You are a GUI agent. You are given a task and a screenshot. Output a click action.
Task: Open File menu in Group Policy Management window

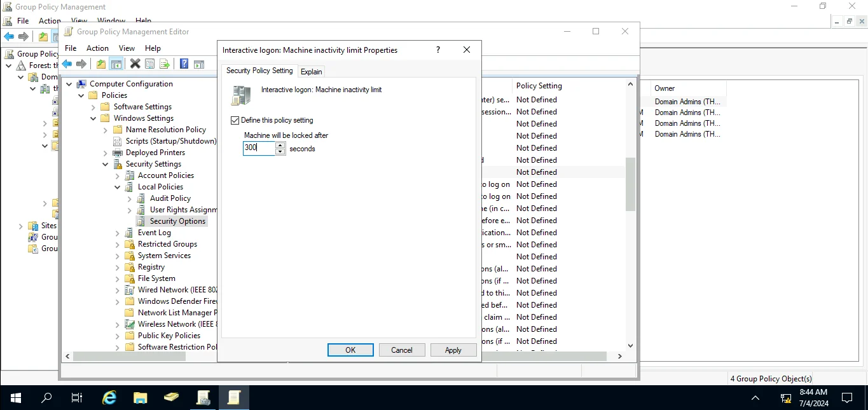click(x=23, y=21)
